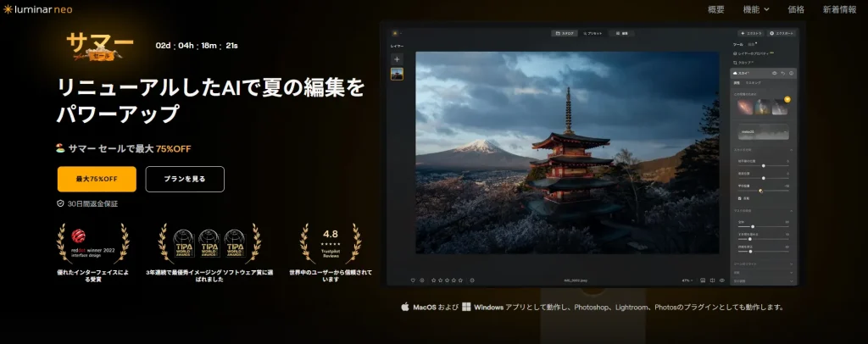The height and width of the screenshot is (344, 868).
Task: Adjust the horizon position slider
Action: pyautogui.click(x=764, y=165)
